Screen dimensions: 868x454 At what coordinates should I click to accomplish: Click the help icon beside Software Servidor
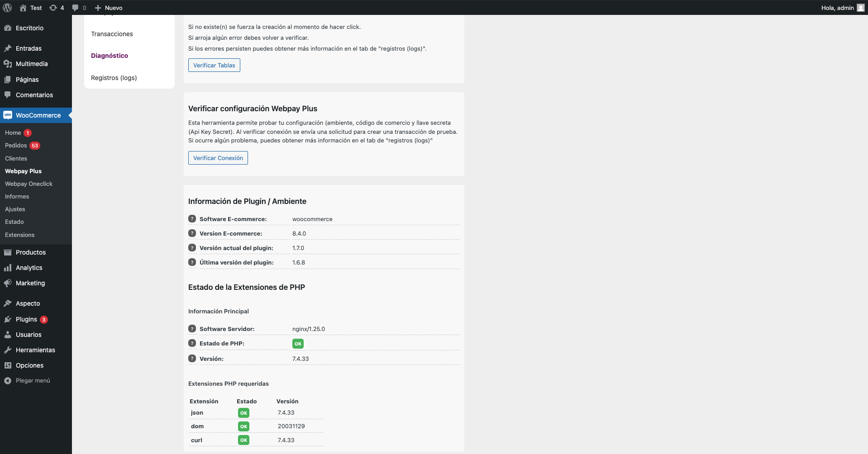pos(192,329)
